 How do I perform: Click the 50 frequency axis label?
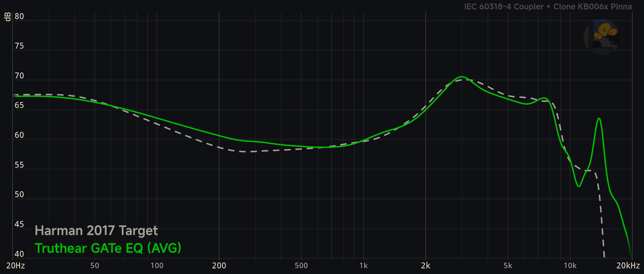[95, 266]
